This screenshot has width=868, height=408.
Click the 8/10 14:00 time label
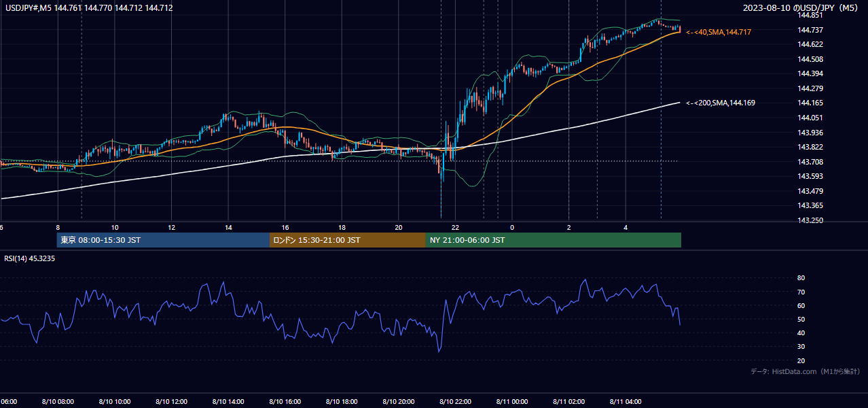pyautogui.click(x=228, y=401)
